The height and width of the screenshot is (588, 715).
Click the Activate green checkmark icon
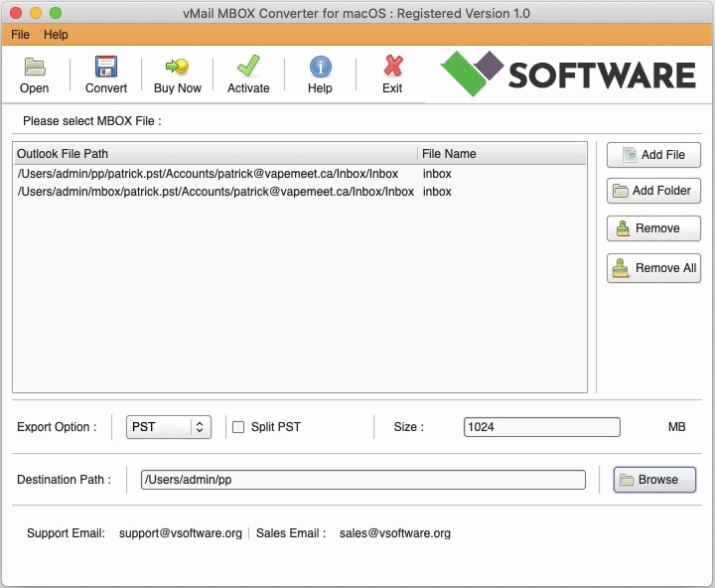(248, 68)
